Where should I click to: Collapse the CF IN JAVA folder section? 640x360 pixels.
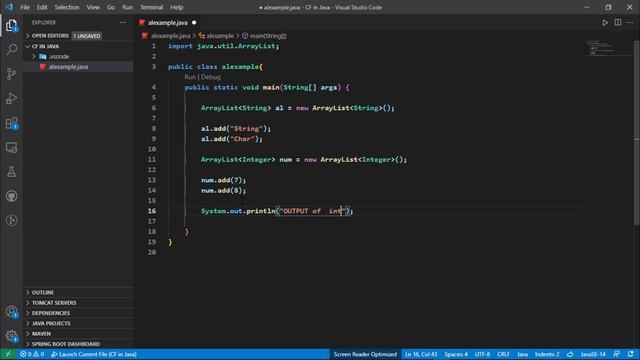point(45,46)
